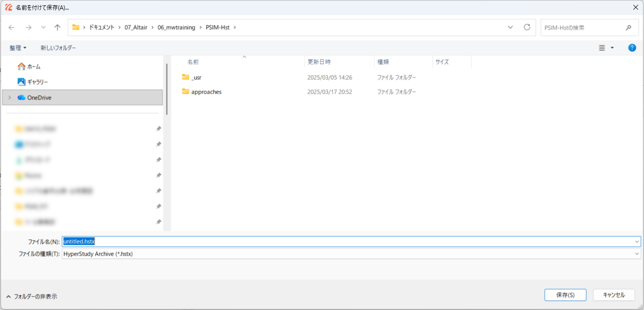
Task: Expand the address bar history dropdown
Action: 510,27
